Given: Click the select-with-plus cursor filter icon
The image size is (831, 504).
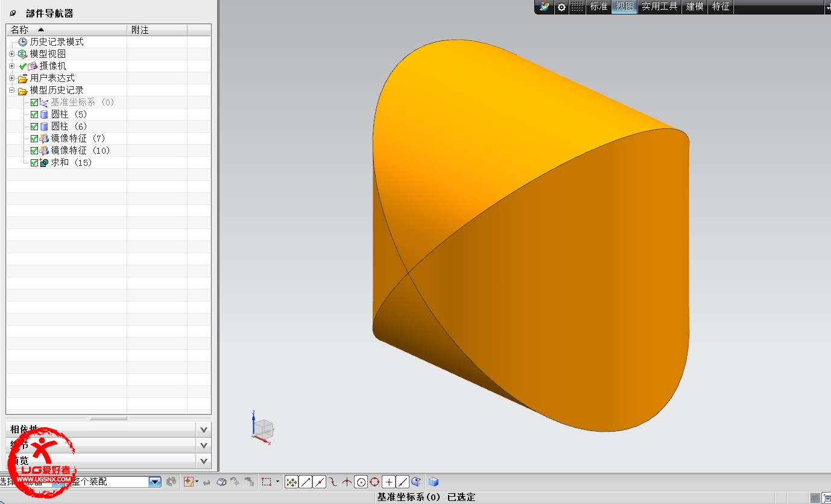Looking at the screenshot, I should tap(189, 482).
